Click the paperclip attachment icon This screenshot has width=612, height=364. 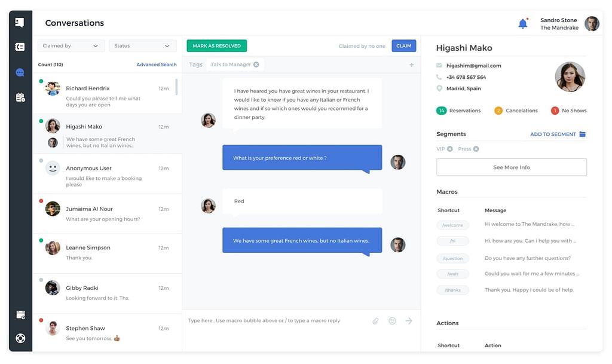coord(375,321)
